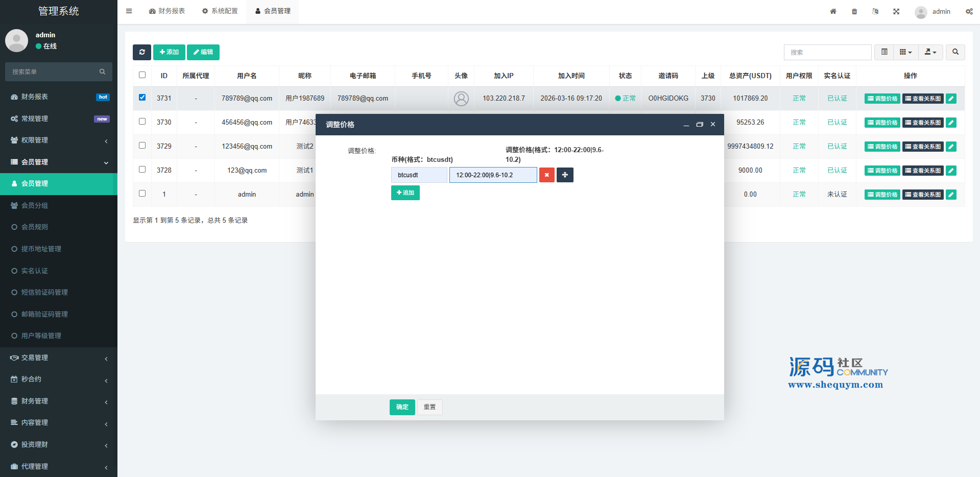Check the checkbox for row ID 3729

pyautogui.click(x=142, y=146)
